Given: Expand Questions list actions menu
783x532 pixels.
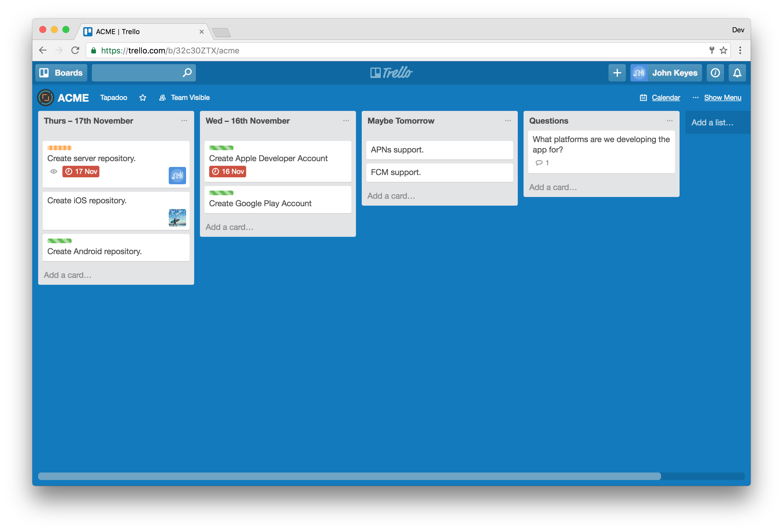Looking at the screenshot, I should 669,121.
